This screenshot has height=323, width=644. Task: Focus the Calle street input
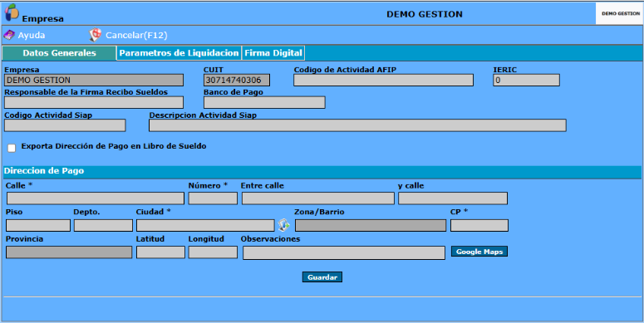(96, 198)
